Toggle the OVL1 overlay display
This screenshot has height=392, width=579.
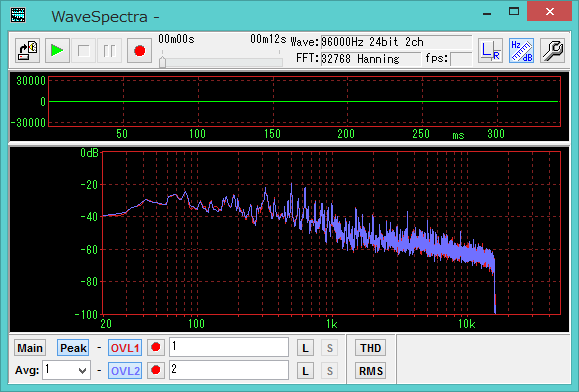pyautogui.click(x=125, y=348)
